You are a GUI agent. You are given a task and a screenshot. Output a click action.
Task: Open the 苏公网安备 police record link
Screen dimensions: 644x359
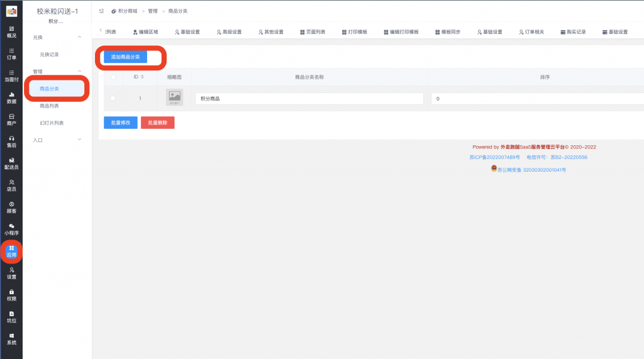tap(531, 170)
